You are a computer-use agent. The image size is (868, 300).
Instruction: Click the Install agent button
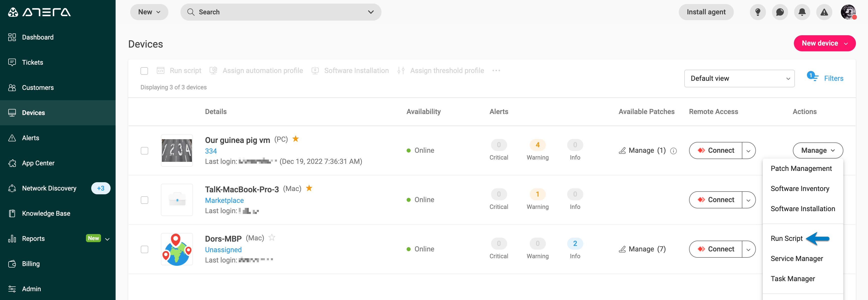pos(706,12)
